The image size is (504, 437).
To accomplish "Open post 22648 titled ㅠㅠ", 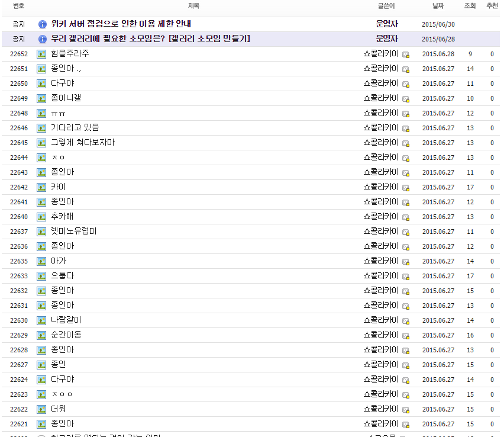I will pos(58,114).
